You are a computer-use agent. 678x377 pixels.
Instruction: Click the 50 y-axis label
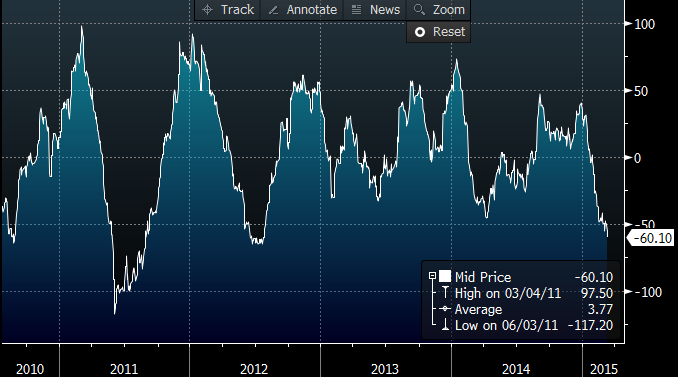641,91
